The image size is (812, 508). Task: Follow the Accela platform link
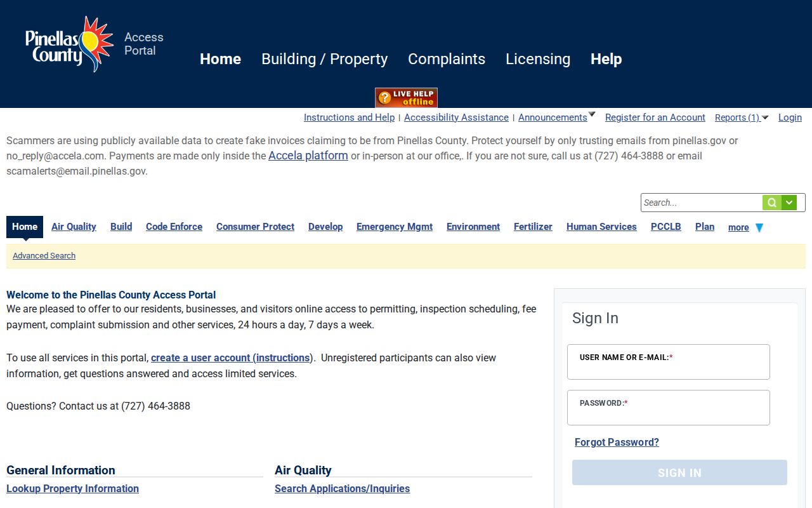click(x=308, y=156)
